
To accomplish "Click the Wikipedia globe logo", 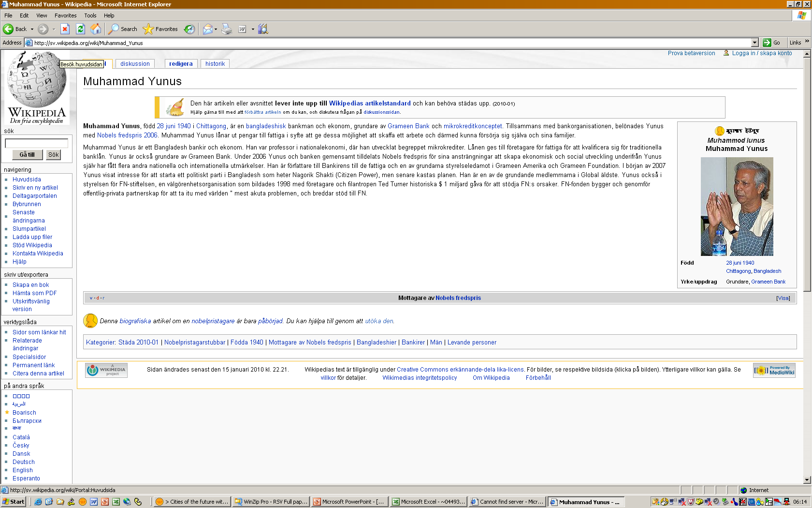I will (x=37, y=87).
